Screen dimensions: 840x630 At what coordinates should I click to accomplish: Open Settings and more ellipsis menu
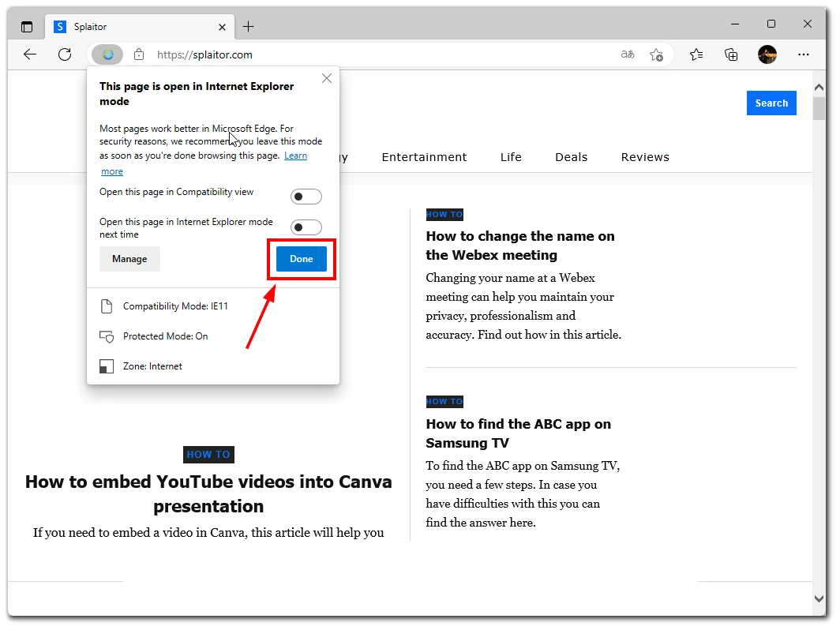pos(804,54)
